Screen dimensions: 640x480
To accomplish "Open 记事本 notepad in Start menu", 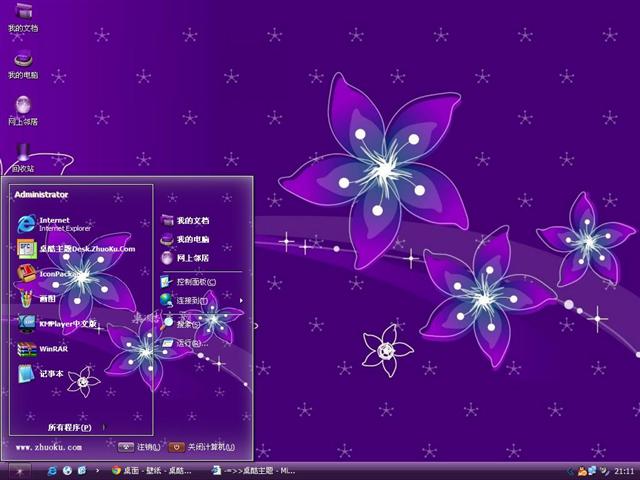I will (x=41, y=374).
